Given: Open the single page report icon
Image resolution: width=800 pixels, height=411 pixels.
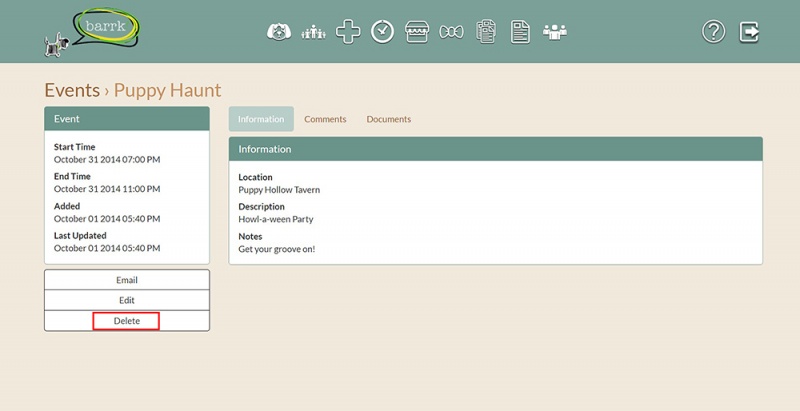Looking at the screenshot, I should coord(520,32).
